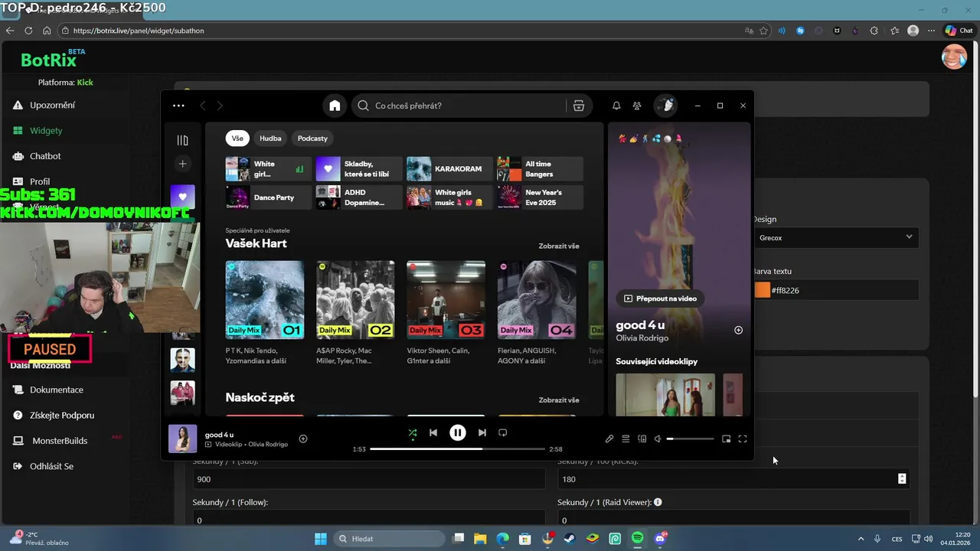Screen dimensions: 980x551
Task: Open Dance Party playlist tile
Action: (x=269, y=197)
